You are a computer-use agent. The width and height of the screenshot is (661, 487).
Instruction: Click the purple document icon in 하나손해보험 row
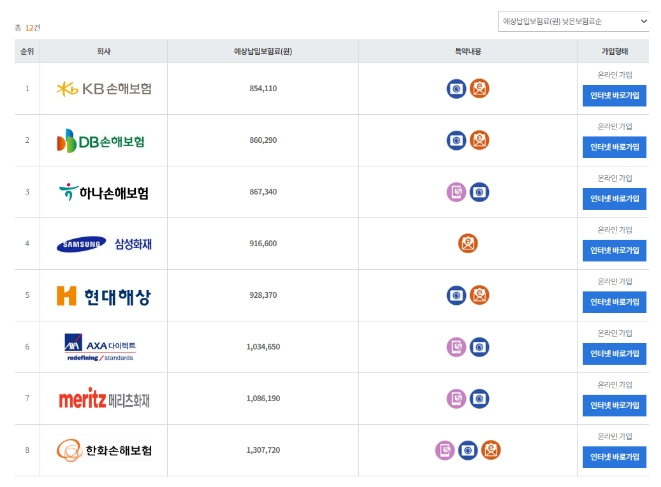click(456, 192)
